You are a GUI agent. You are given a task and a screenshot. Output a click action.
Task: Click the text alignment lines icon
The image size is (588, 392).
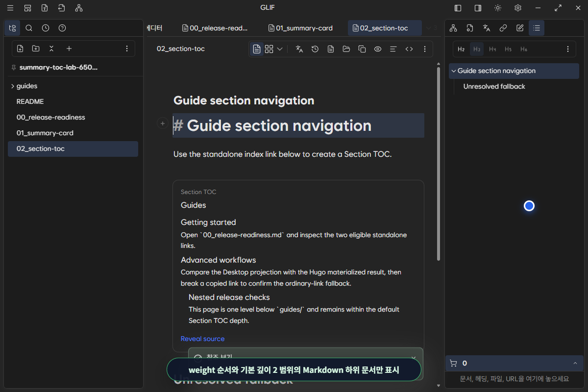393,49
